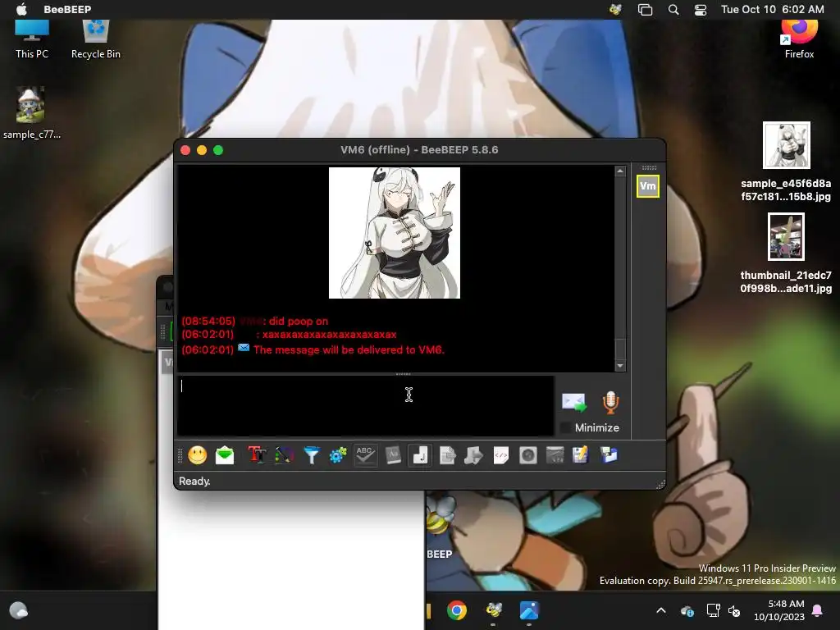Click the code snippet page icon
Image resolution: width=840 pixels, height=630 pixels.
click(501, 455)
